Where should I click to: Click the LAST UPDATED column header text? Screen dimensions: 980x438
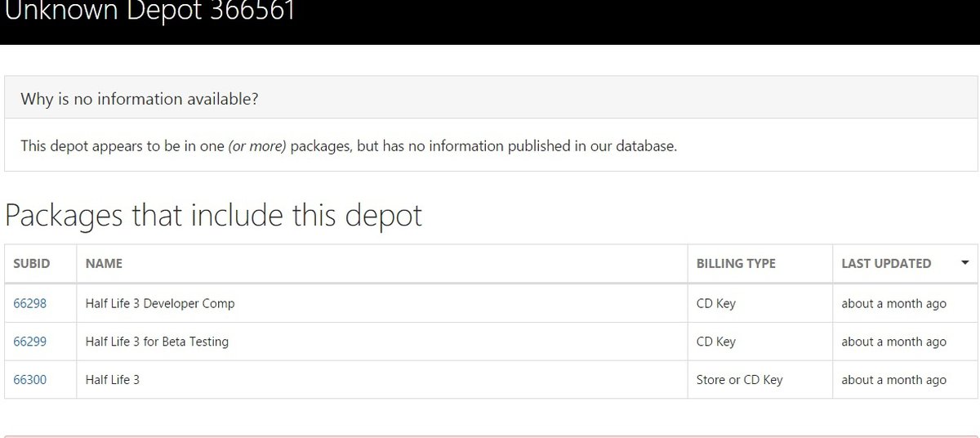tap(886, 263)
